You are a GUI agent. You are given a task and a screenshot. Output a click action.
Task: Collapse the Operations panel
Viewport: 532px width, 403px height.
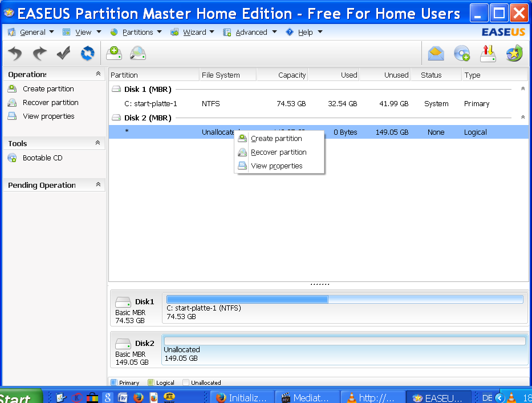[98, 74]
